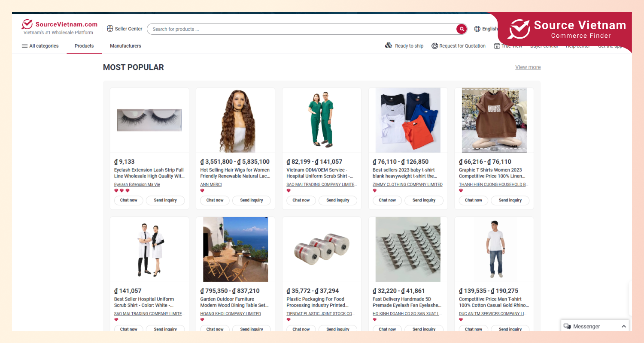Open the 5D premade eyelash fan image

[x=408, y=249]
